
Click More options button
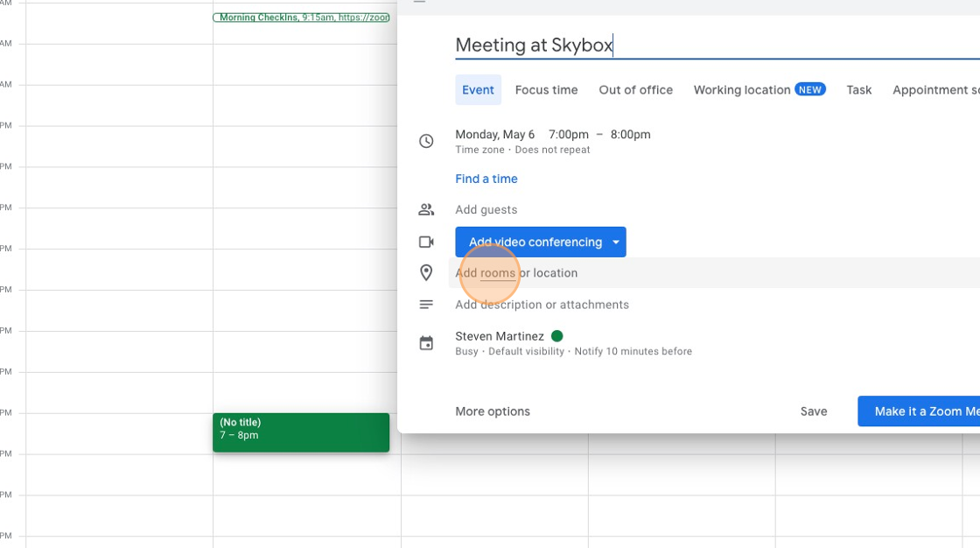(493, 411)
